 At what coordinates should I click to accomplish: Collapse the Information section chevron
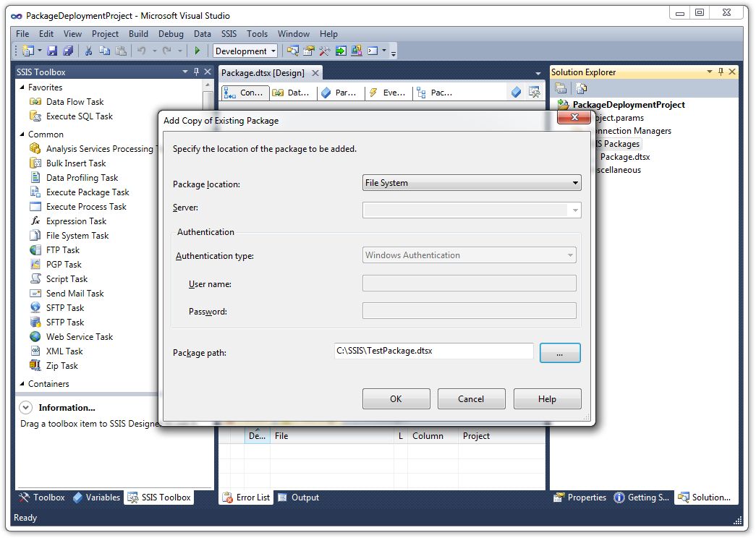click(25, 407)
